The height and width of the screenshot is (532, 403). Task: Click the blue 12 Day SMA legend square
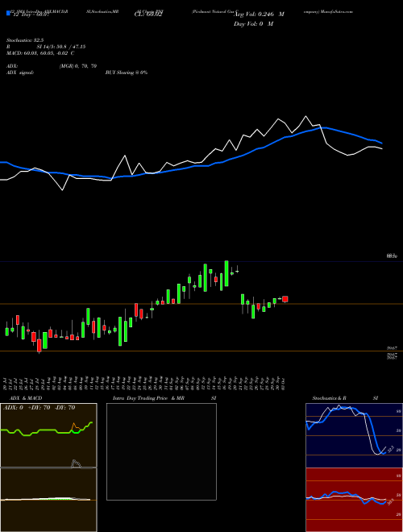[8, 13]
